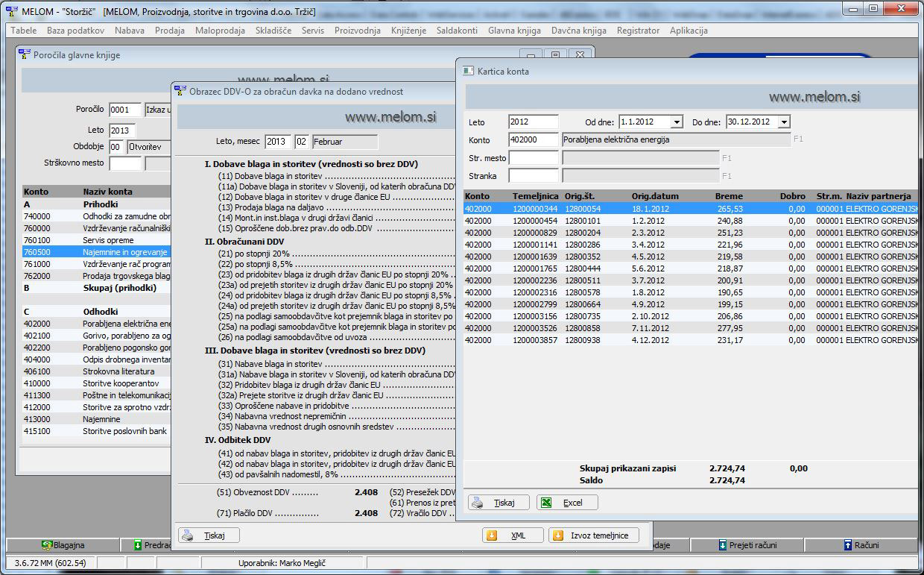
Task: Expand the Do dne date dropdown
Action: pyautogui.click(x=783, y=122)
